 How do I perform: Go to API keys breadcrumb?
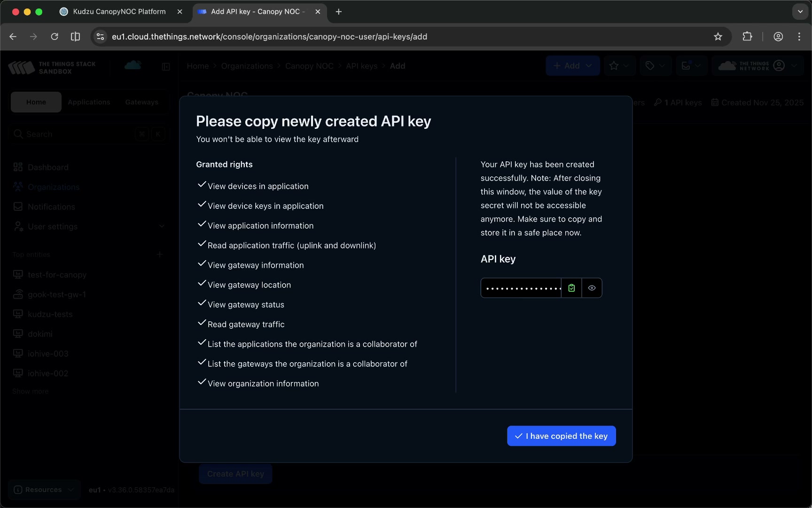[x=361, y=66]
